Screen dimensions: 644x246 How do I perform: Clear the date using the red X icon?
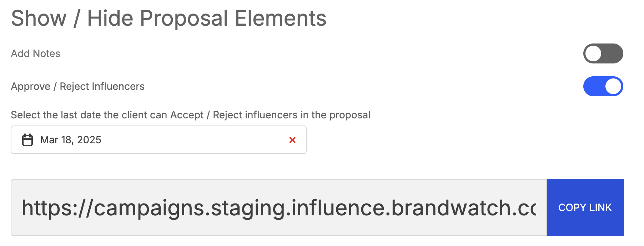(x=292, y=140)
